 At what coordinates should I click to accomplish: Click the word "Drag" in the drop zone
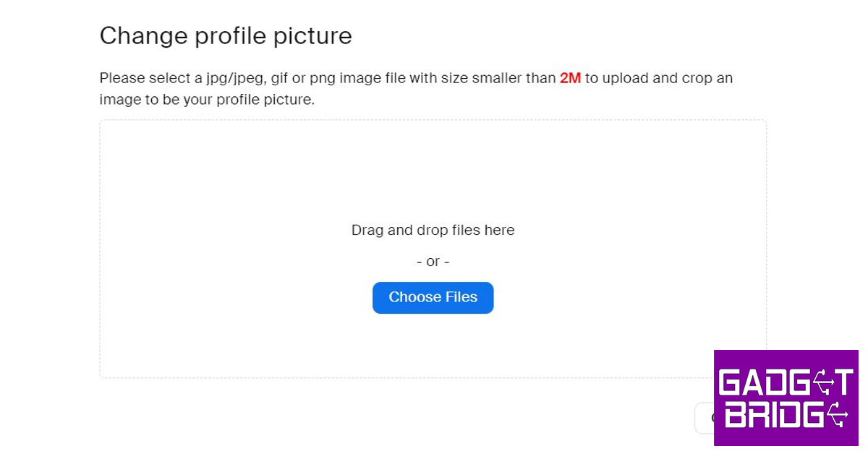click(367, 231)
